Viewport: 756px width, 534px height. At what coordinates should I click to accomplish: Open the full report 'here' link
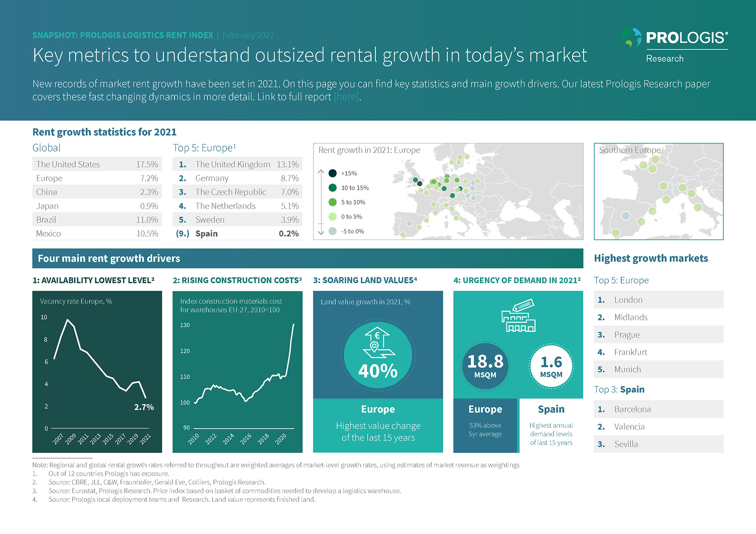(346, 97)
